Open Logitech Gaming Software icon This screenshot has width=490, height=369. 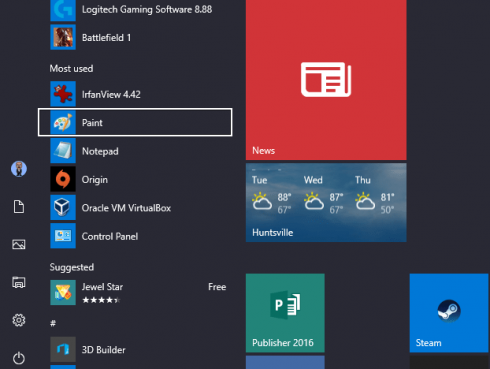click(x=63, y=10)
